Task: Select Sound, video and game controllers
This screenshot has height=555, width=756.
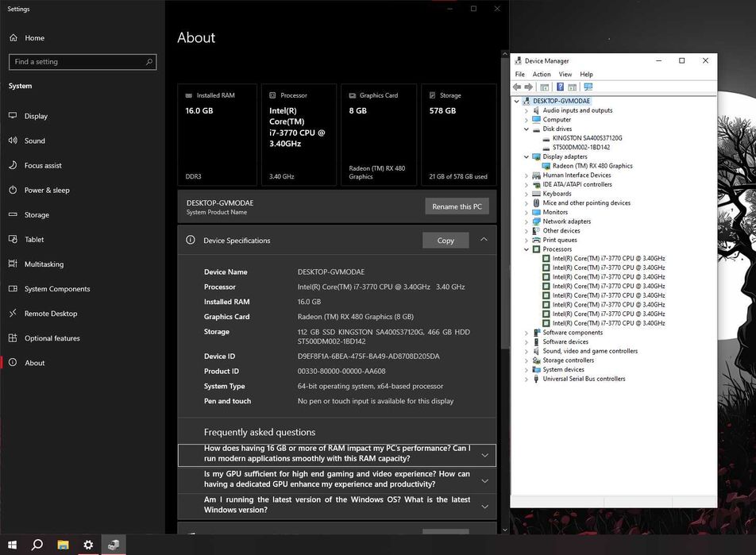Action: pyautogui.click(x=590, y=351)
